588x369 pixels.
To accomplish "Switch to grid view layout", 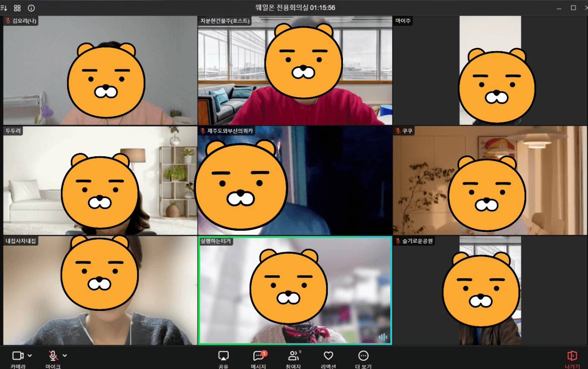I will [17, 8].
